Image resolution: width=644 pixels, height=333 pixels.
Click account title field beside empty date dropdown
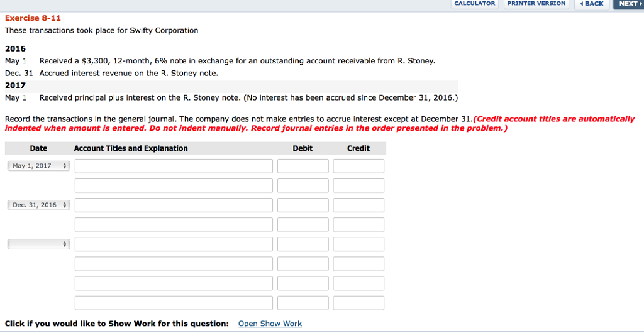click(x=174, y=244)
